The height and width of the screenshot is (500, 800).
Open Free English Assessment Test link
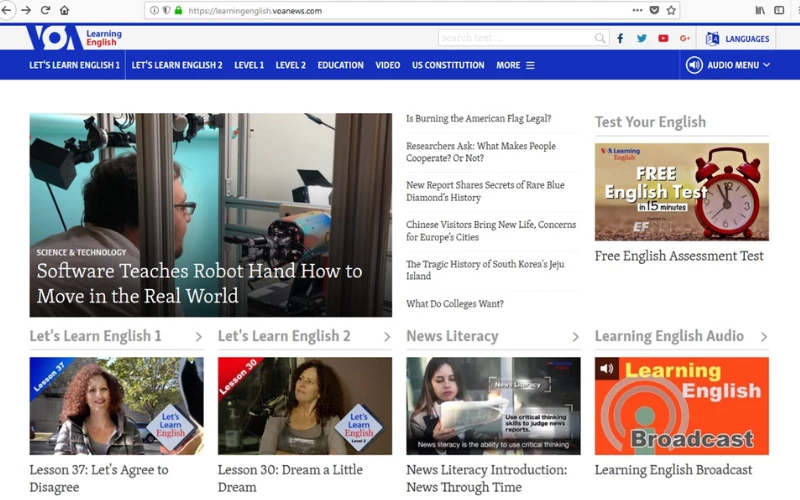679,256
